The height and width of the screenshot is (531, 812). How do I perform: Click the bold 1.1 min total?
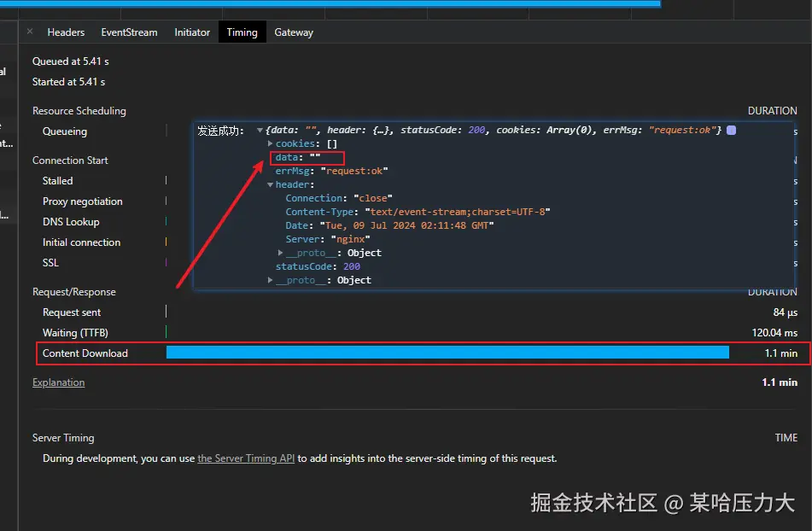780,382
